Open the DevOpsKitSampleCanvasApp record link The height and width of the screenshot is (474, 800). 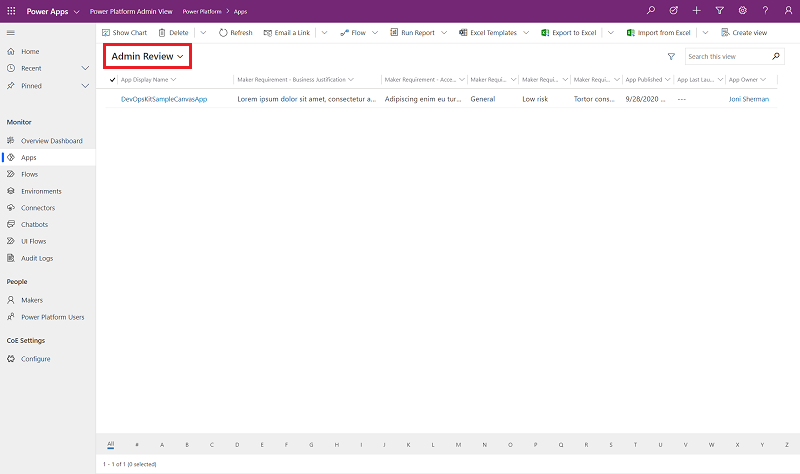[164, 99]
